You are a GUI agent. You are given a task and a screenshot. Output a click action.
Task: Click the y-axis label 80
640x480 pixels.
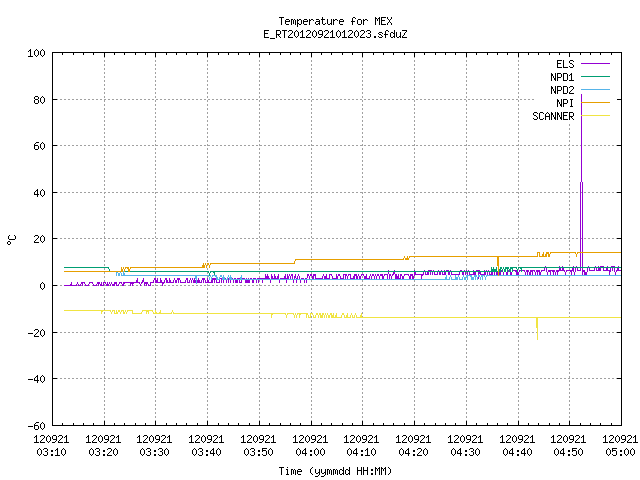tap(39, 100)
